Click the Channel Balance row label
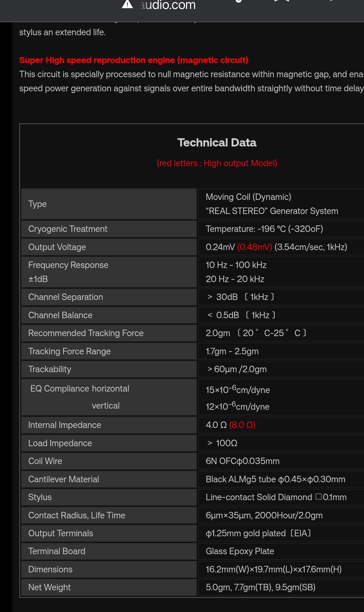The height and width of the screenshot is (612, 364). point(60,315)
